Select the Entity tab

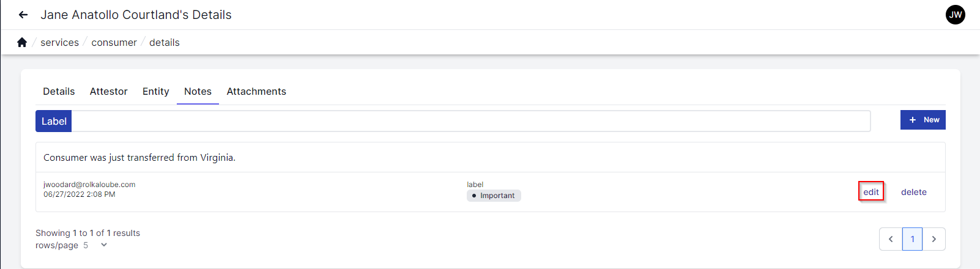[x=155, y=91]
